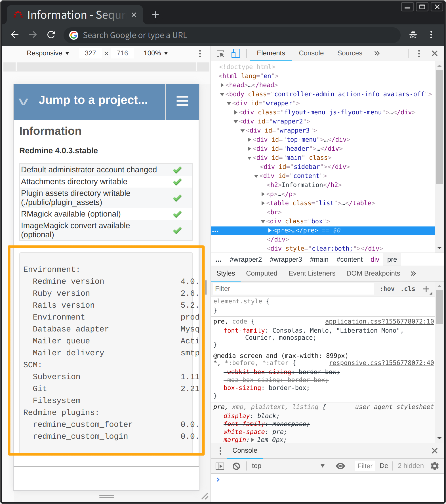Viewport: 446px width, 504px height.
Task: Open the DOM Breakpoints pane tab
Action: [x=373, y=273]
